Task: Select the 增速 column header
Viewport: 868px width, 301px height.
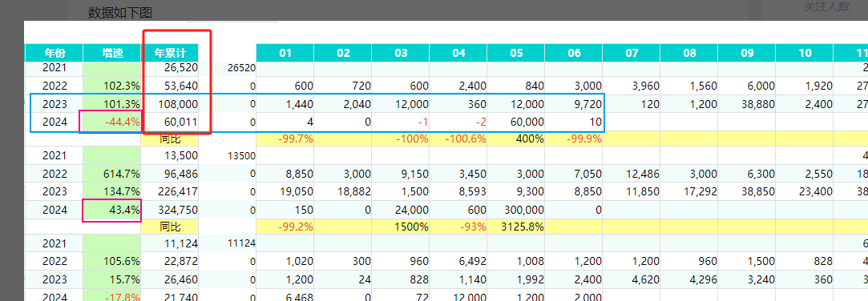Action: tap(112, 53)
